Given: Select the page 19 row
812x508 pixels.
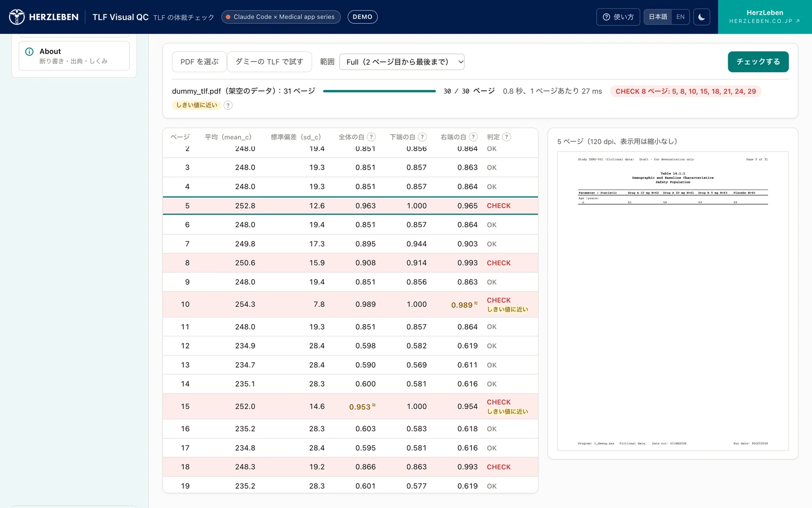Looking at the screenshot, I should tap(350, 486).
